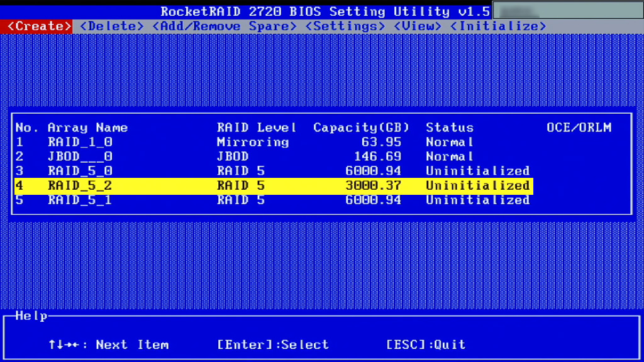644x362 pixels.
Task: Click the Next Item help hint
Action: tap(132, 345)
